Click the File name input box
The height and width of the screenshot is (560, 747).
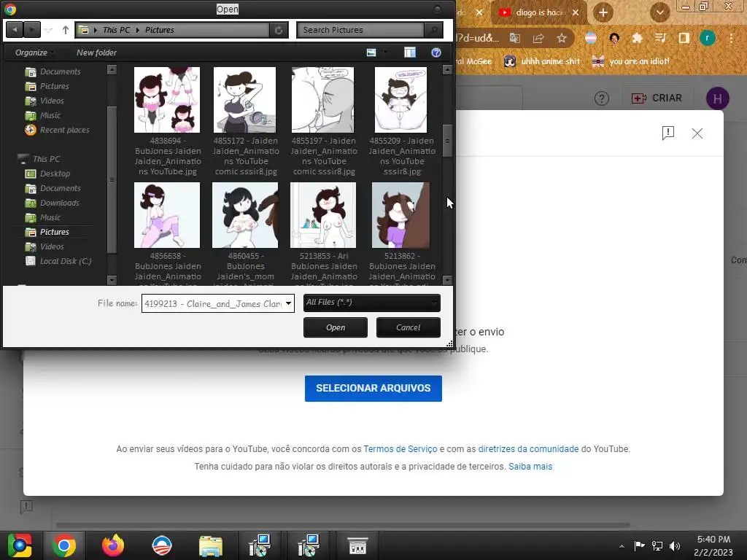tap(213, 303)
